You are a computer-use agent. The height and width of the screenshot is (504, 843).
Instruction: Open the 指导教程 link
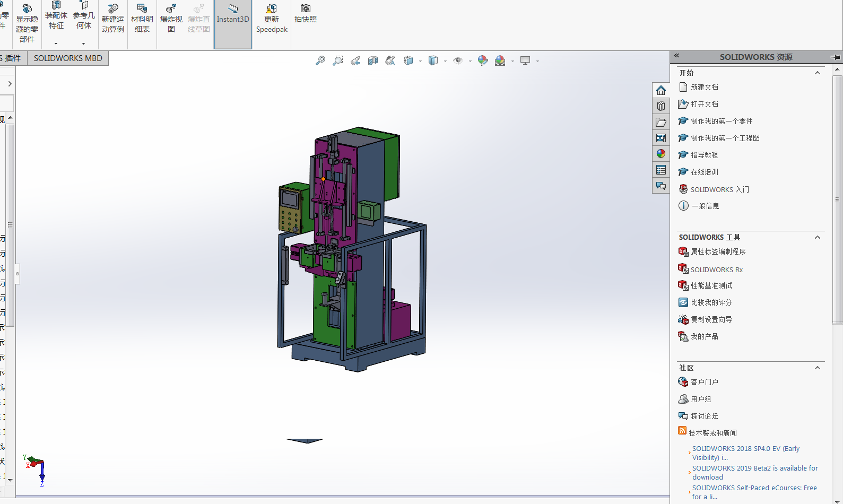point(704,155)
